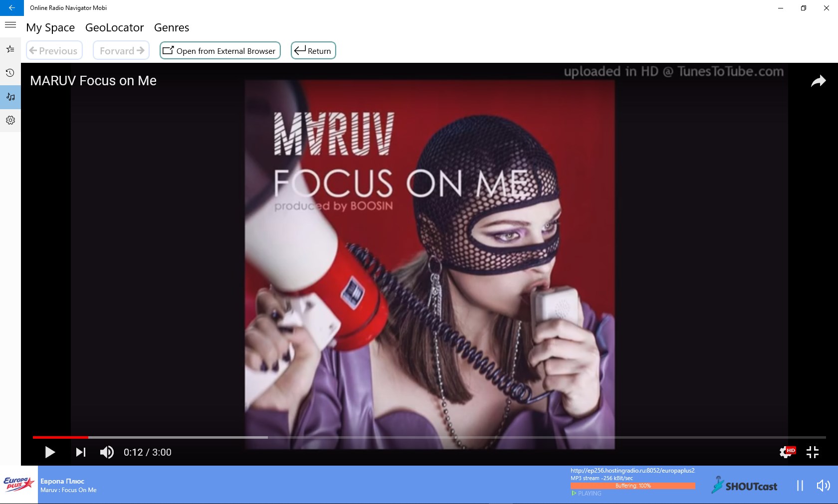Viewport: 838px width, 504px height.
Task: Select the music note sidebar icon
Action: click(10, 97)
